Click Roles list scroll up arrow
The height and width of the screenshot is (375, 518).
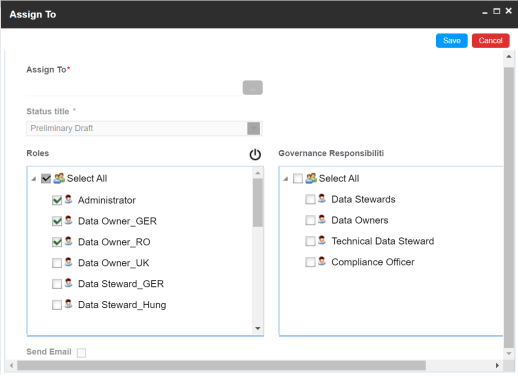click(x=258, y=173)
